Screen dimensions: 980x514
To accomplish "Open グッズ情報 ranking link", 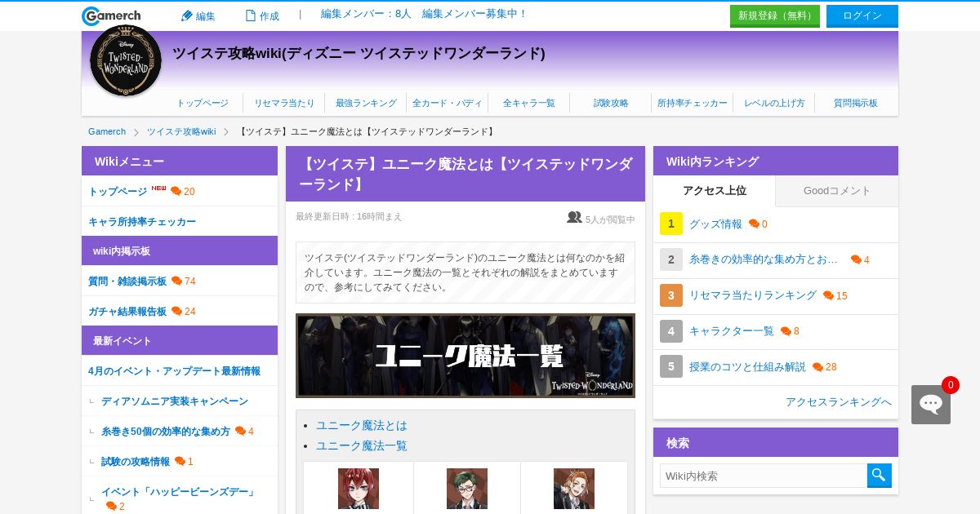I will [x=715, y=224].
